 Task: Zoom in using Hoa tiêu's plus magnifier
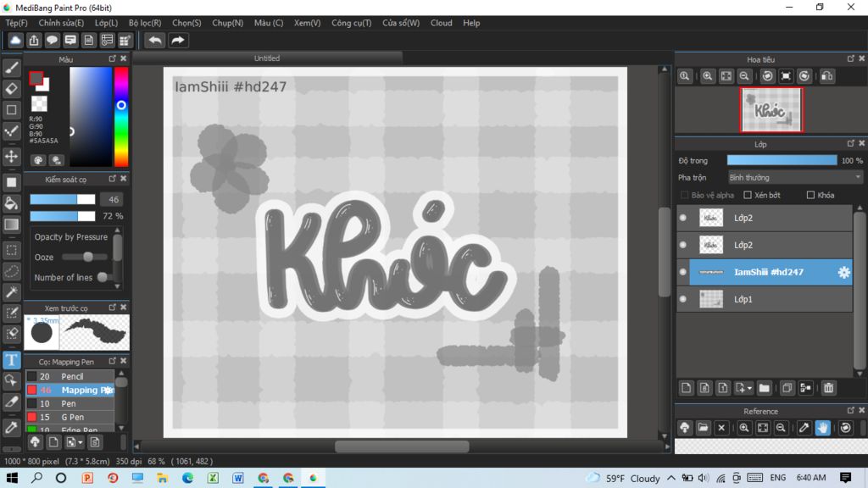tap(708, 76)
